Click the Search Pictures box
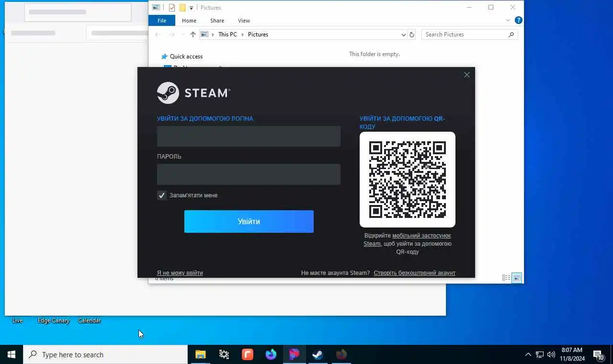 469,34
